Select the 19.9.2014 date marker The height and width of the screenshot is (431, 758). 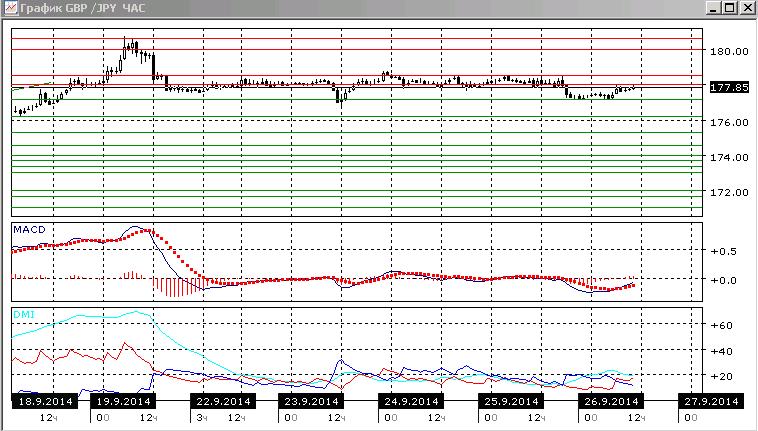click(124, 402)
